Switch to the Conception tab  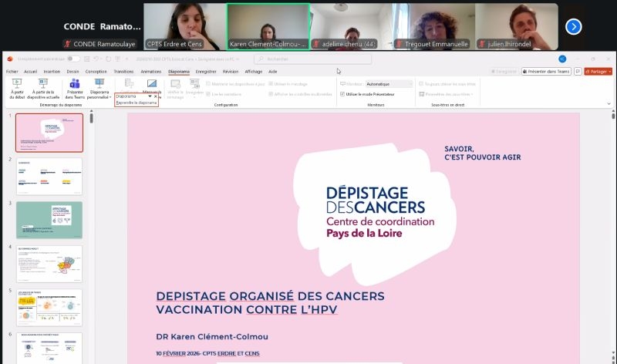(x=96, y=72)
